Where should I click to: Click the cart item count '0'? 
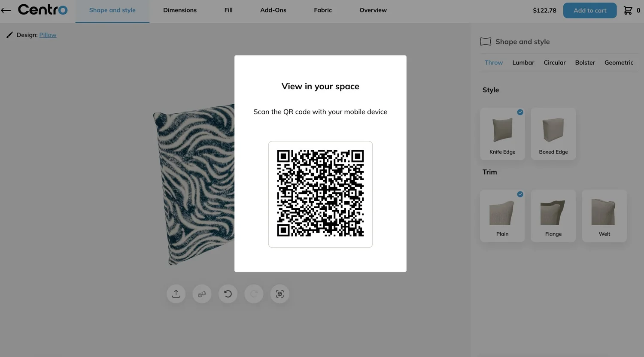tap(638, 10)
